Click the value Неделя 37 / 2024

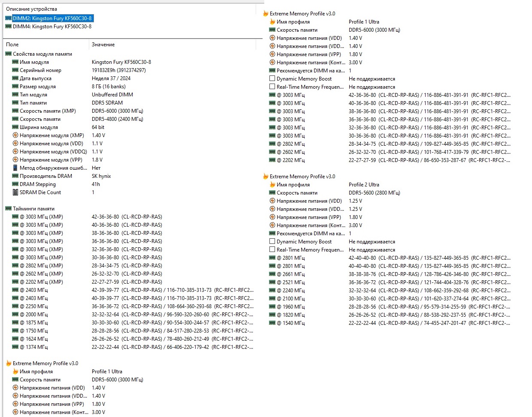pos(111,78)
